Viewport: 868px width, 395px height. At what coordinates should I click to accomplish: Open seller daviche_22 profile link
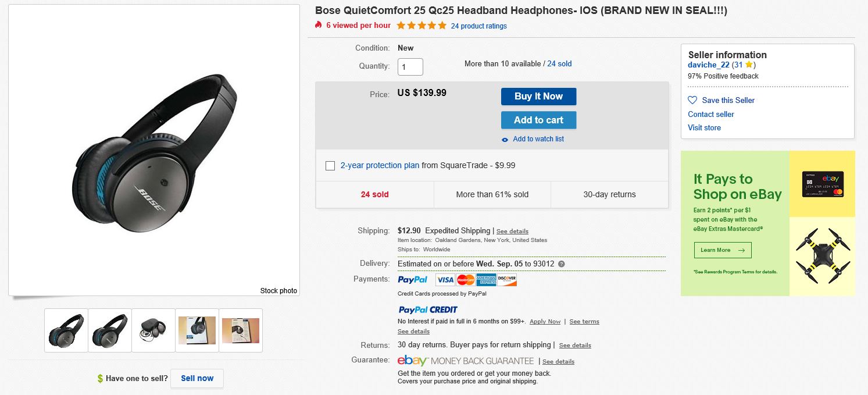(x=708, y=65)
